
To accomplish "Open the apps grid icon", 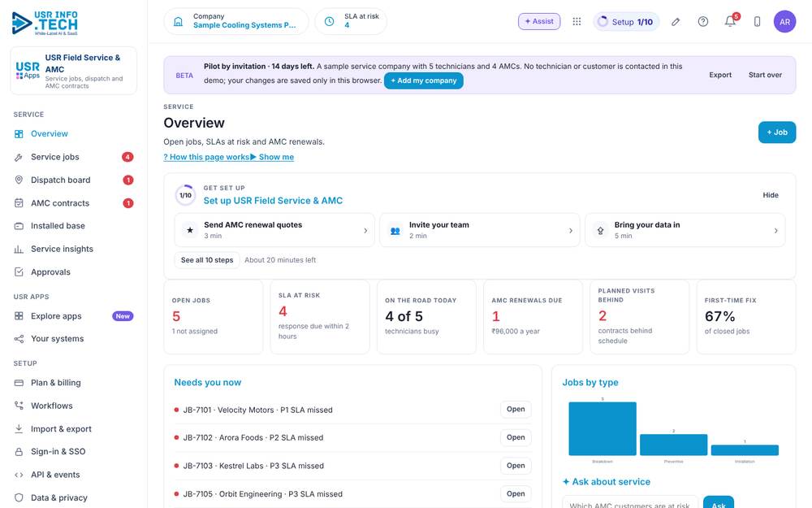I will click(x=577, y=22).
